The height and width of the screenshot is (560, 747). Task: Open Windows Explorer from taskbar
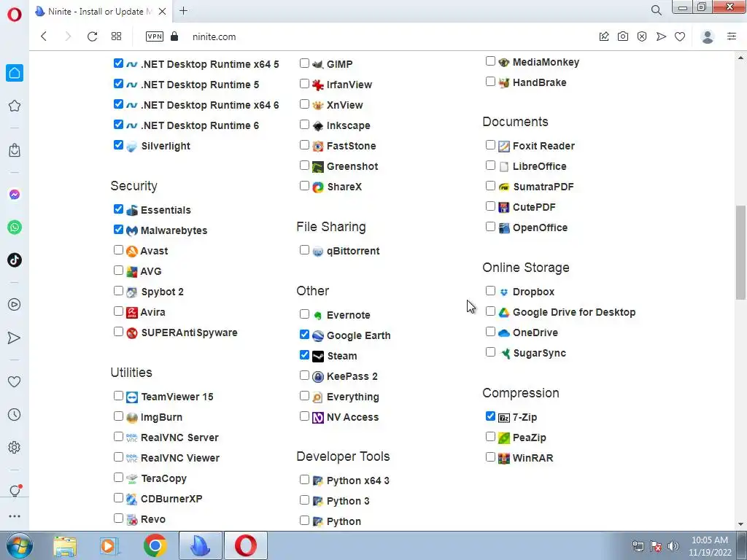65,545
